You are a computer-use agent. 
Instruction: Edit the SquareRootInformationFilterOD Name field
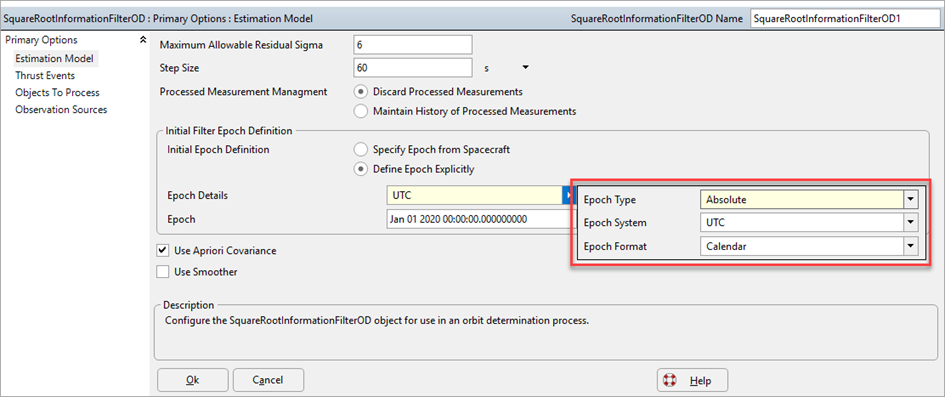(844, 19)
